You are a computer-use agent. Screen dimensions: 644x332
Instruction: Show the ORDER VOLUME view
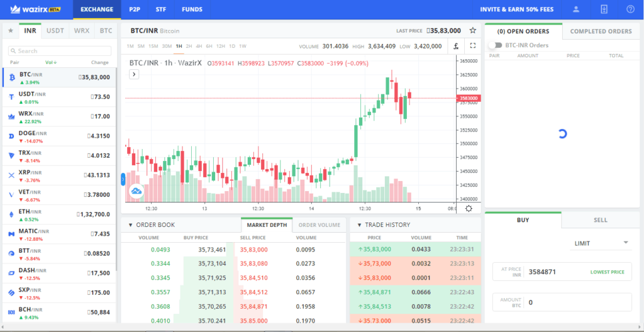coord(319,224)
